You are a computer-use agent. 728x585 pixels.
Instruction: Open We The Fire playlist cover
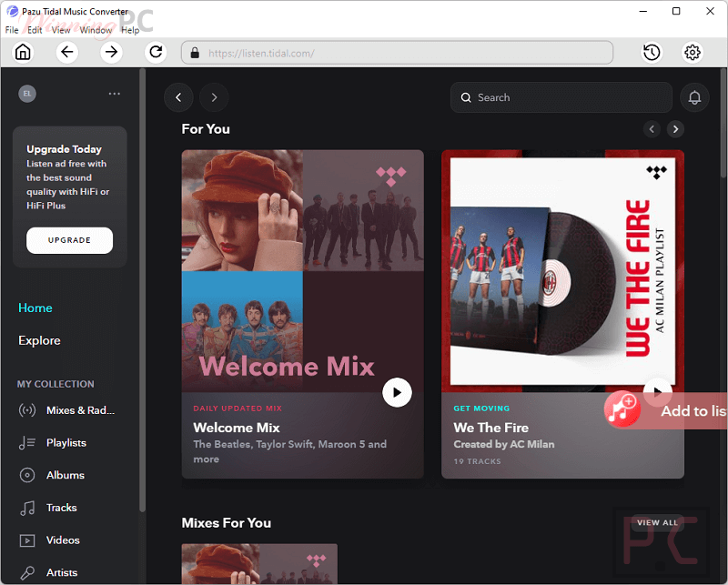562,271
